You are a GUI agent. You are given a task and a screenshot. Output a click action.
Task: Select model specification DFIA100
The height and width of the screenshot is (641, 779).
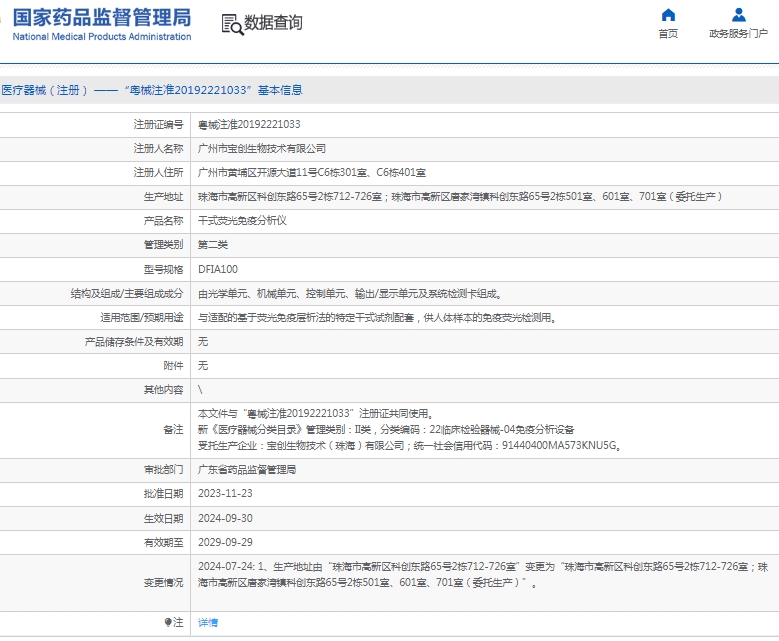[x=218, y=269]
